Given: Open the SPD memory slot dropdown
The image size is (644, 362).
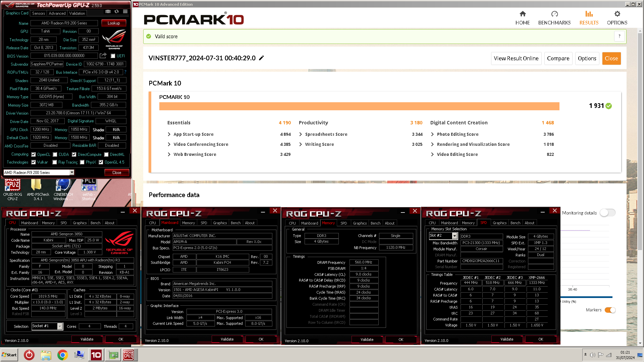Looking at the screenshot, I should tap(455, 236).
